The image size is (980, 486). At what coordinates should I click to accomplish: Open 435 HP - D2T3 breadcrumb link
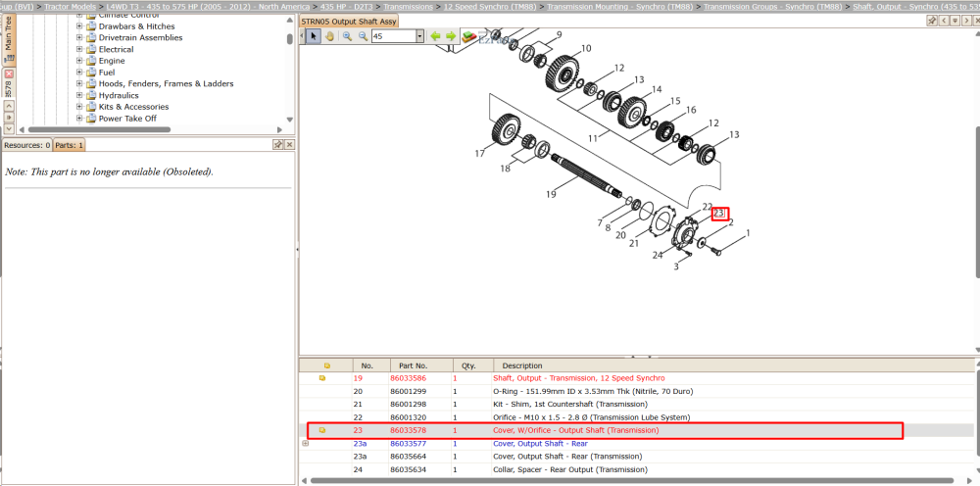tap(346, 6)
